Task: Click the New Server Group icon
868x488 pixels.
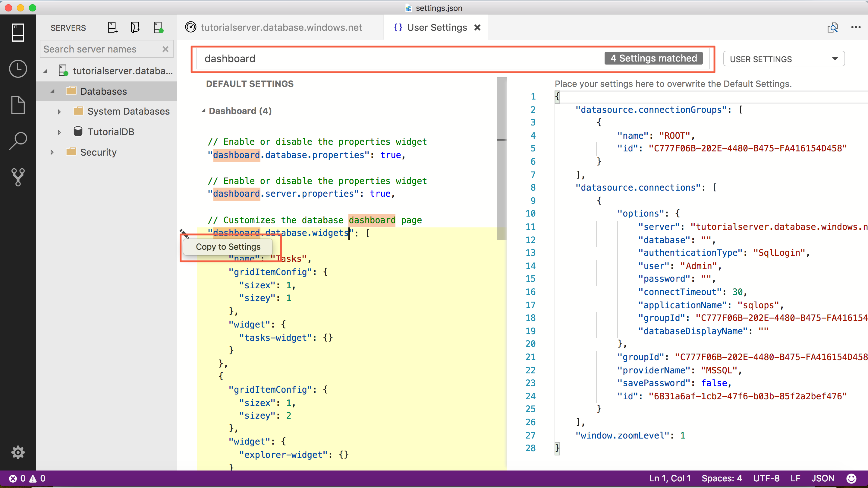Action: [x=135, y=28]
